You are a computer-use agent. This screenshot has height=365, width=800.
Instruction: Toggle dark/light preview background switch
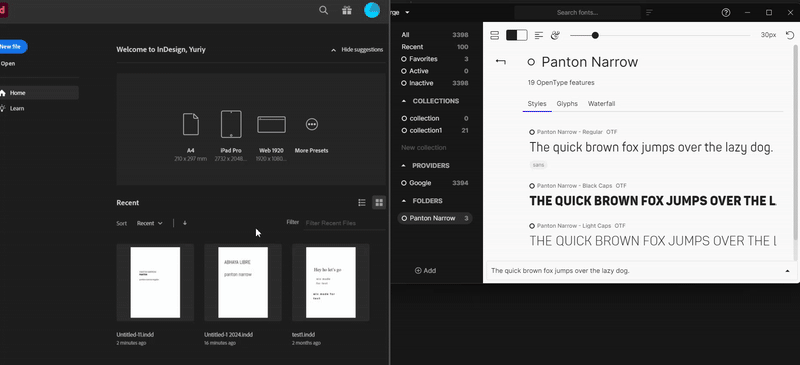tap(516, 35)
